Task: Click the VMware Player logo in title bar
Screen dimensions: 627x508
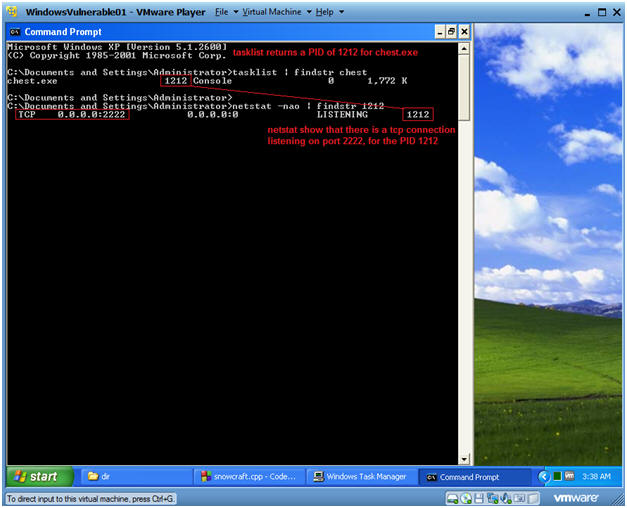Action: [12, 12]
